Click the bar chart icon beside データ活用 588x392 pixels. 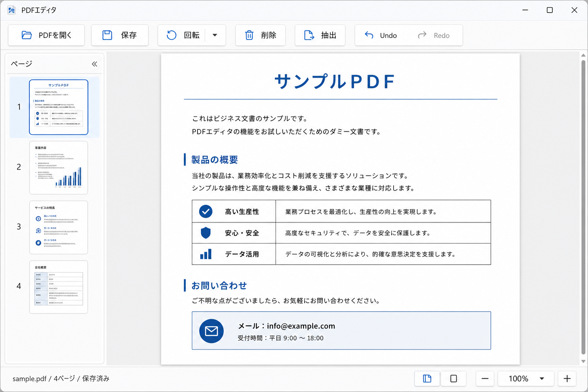[206, 254]
